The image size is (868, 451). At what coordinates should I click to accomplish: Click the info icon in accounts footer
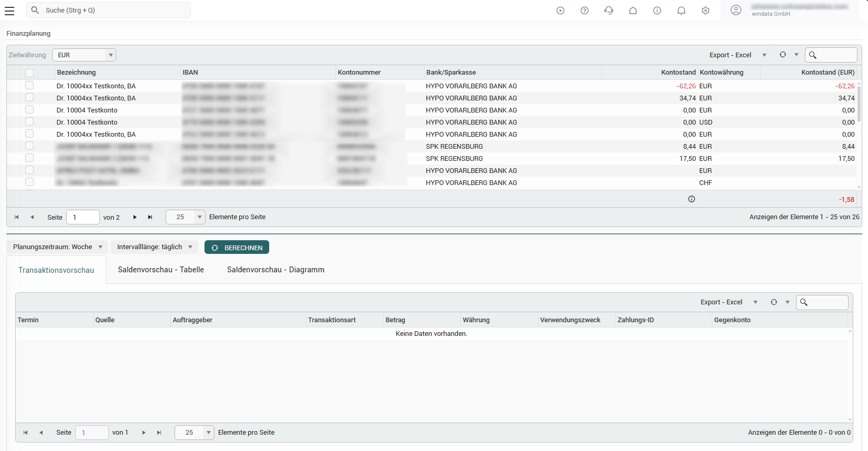pos(691,199)
